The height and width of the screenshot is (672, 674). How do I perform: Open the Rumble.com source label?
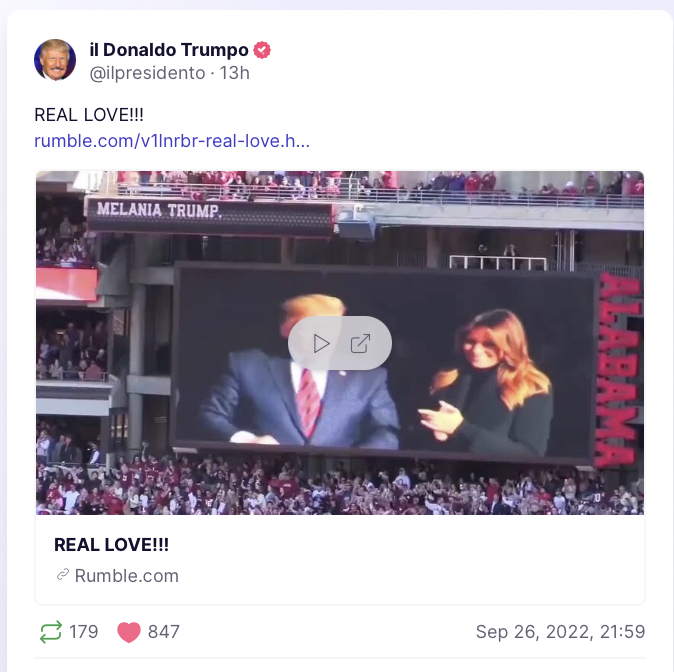tap(127, 576)
